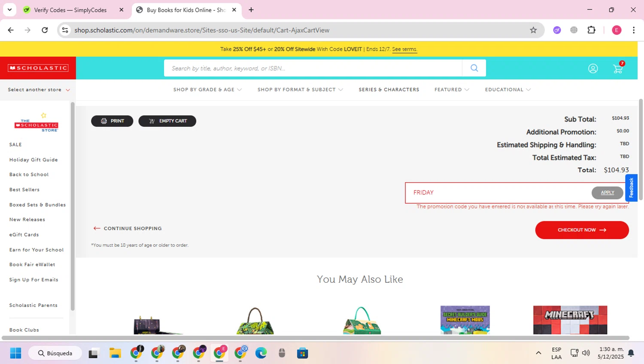
Task: Open the Windows Start menu
Action: coord(15,353)
